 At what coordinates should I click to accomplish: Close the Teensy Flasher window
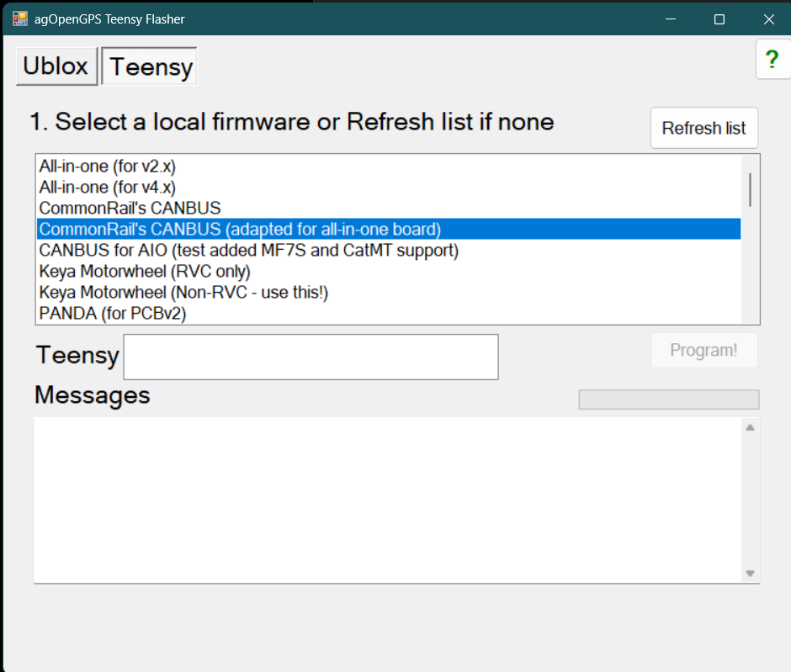(768, 19)
